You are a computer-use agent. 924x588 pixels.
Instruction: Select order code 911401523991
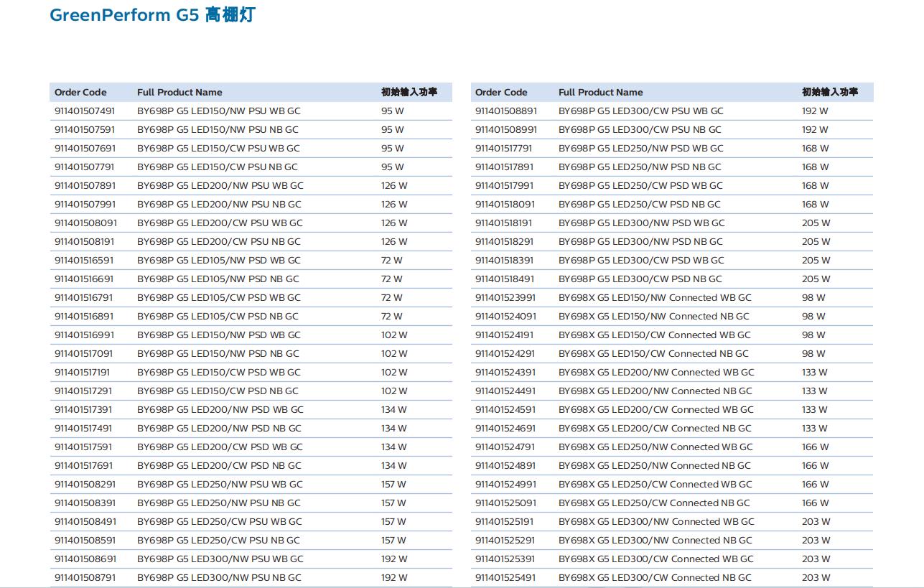[x=505, y=298]
